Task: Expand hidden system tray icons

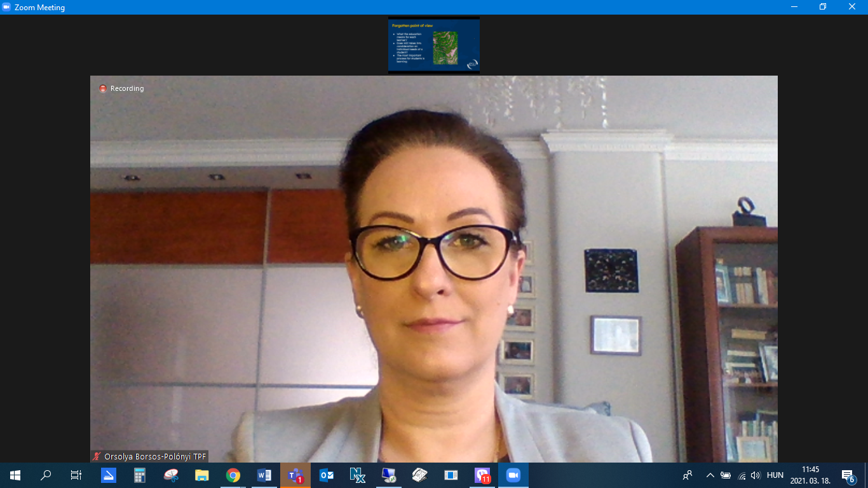Action: tap(710, 475)
